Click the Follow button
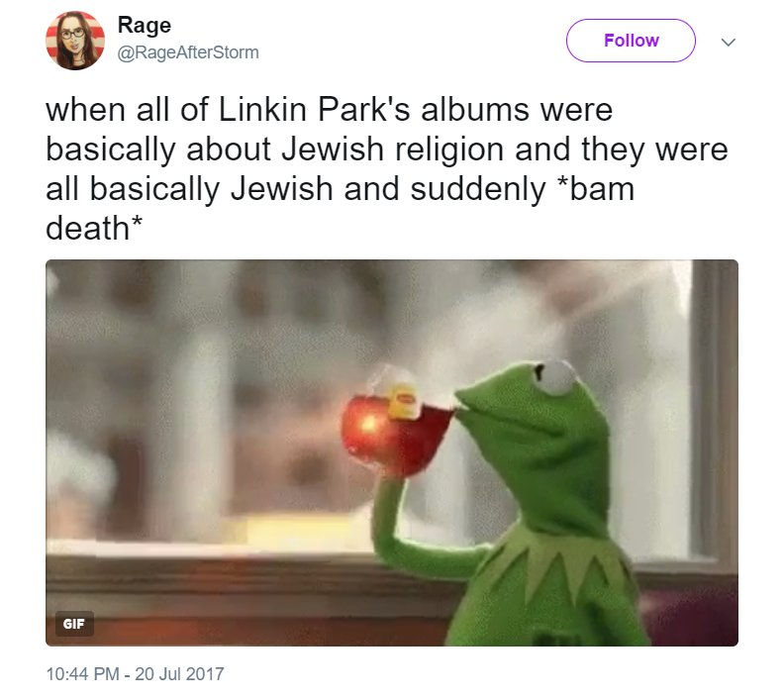Image resolution: width=784 pixels, height=699 pixels. (x=631, y=41)
